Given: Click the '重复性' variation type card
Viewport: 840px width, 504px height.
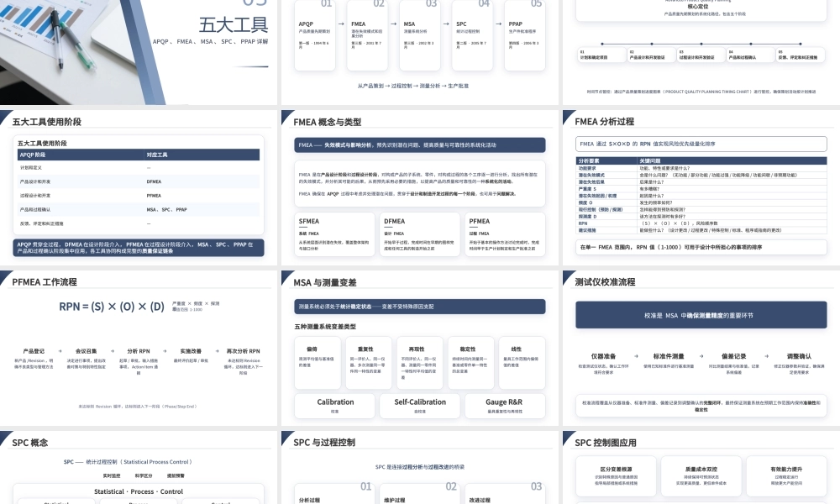Looking at the screenshot, I should tap(369, 363).
